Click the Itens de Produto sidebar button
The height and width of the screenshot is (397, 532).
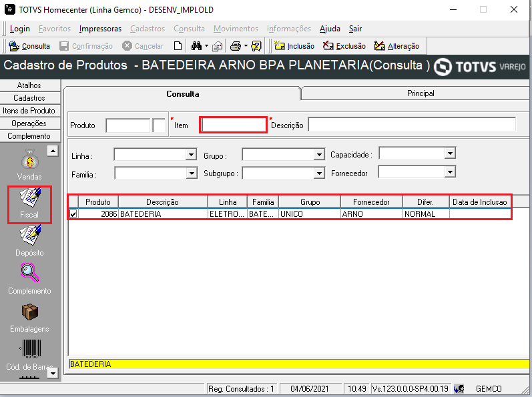click(29, 111)
